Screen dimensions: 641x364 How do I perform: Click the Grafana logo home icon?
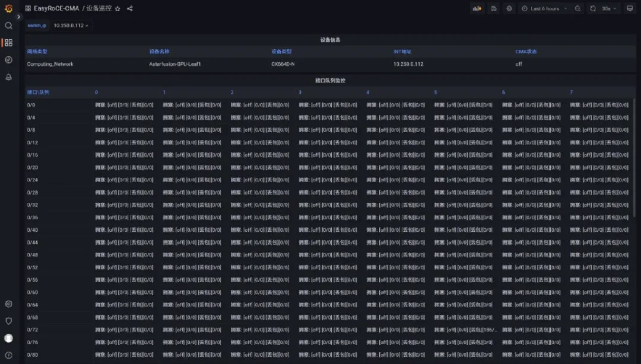pyautogui.click(x=8, y=8)
